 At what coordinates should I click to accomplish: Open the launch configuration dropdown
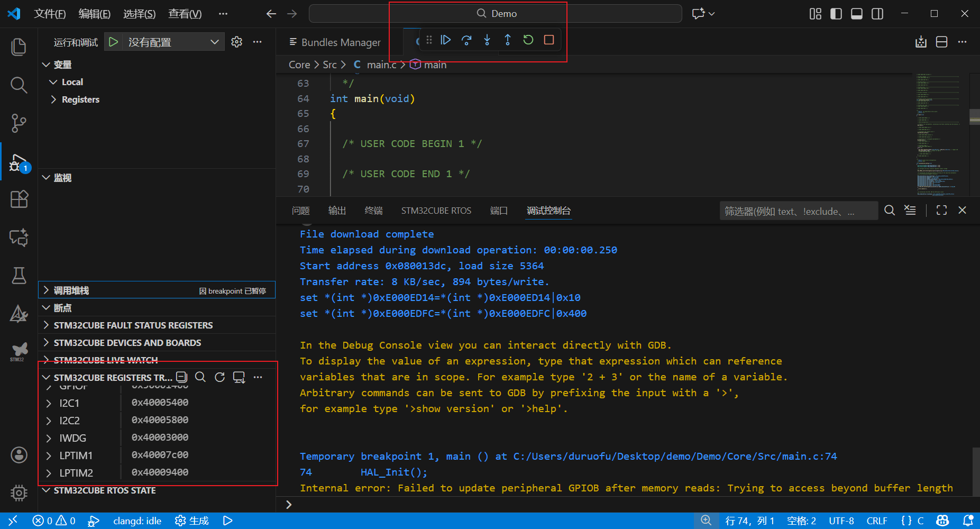point(214,42)
